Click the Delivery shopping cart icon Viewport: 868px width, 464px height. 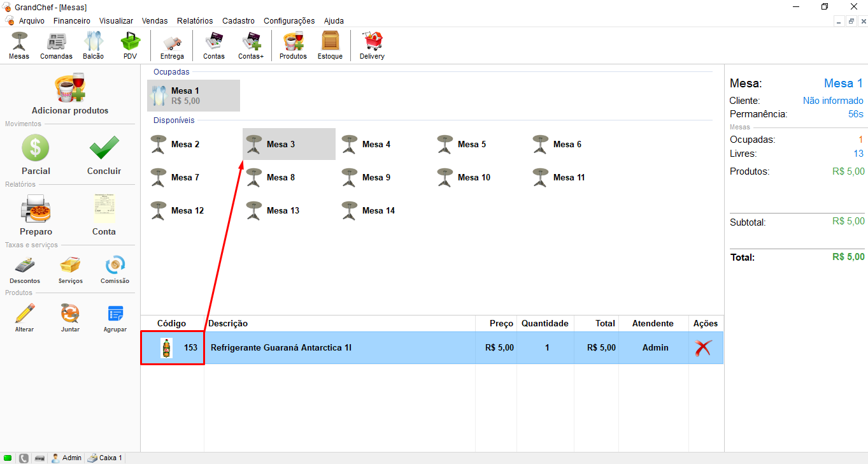pos(372,45)
